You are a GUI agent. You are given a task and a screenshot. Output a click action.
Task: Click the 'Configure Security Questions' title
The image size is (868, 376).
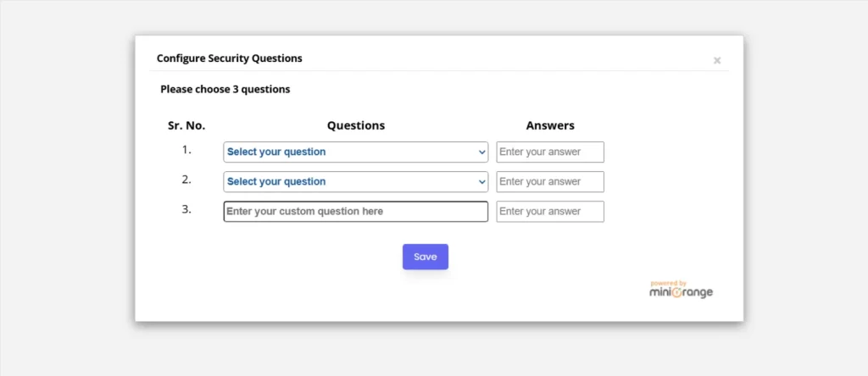(x=229, y=58)
